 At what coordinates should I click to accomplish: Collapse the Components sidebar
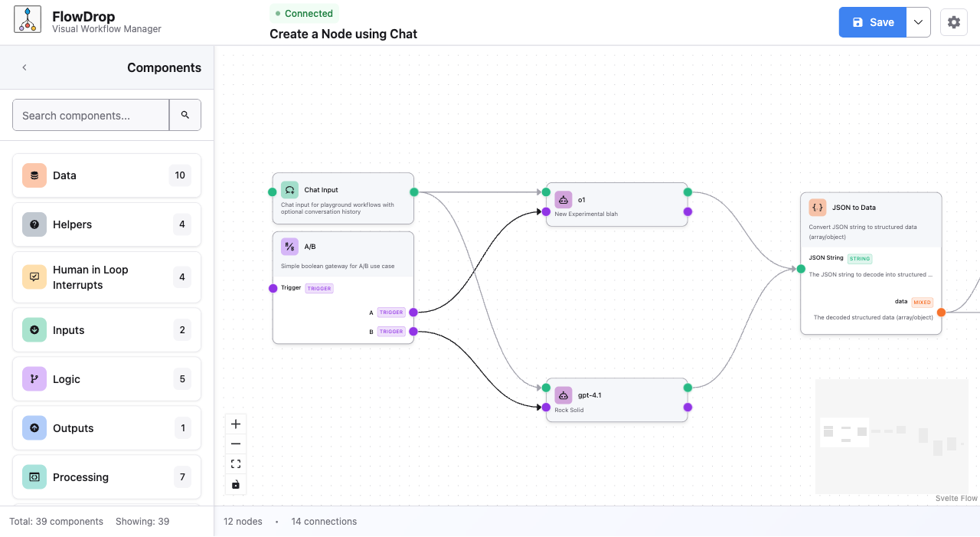coord(24,67)
